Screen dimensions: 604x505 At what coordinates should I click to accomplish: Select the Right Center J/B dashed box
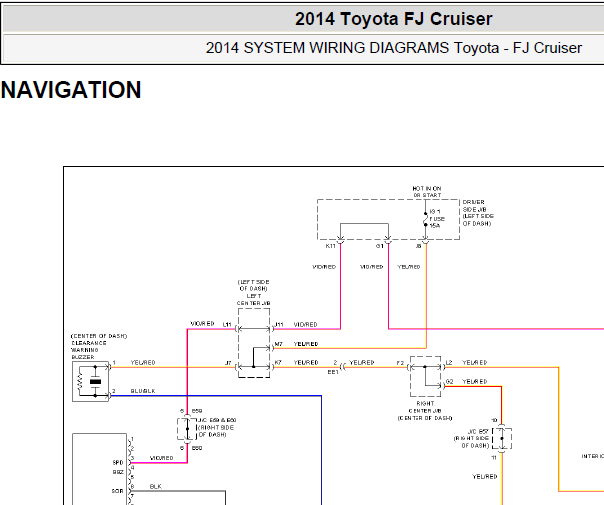pos(425,376)
